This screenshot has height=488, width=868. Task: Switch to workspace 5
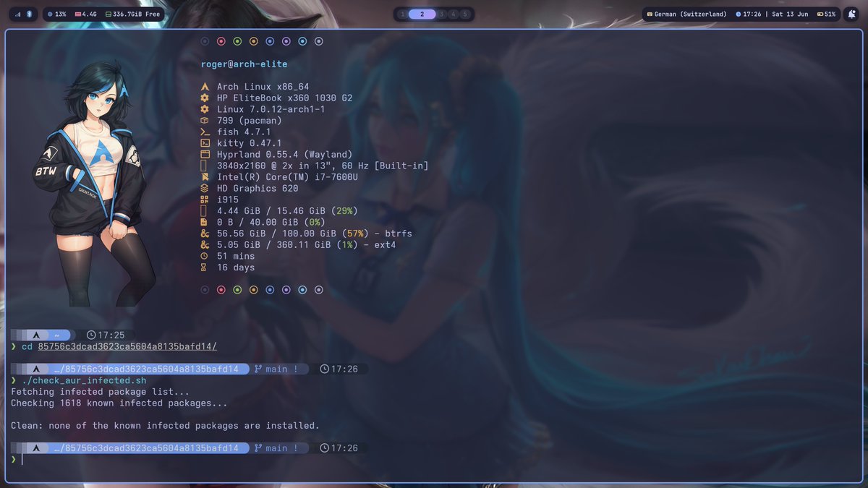point(464,14)
